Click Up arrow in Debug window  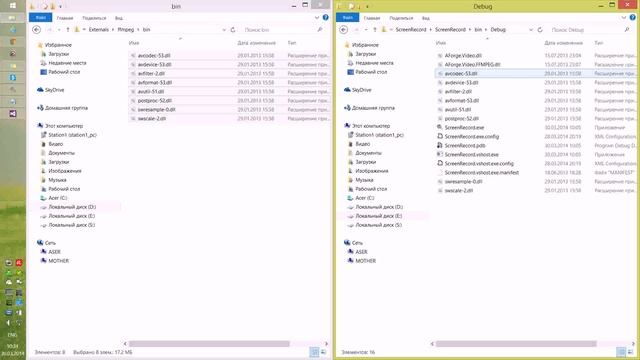(375, 30)
